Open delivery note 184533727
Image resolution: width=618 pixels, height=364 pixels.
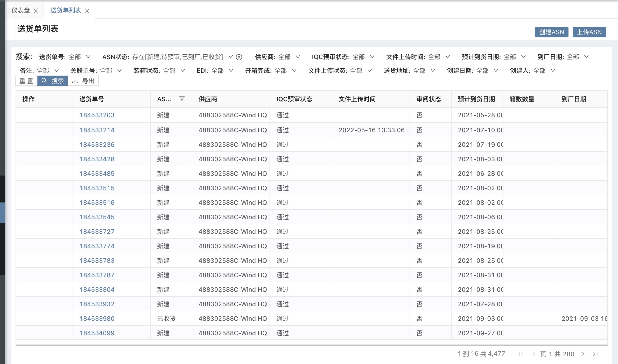pyautogui.click(x=97, y=231)
